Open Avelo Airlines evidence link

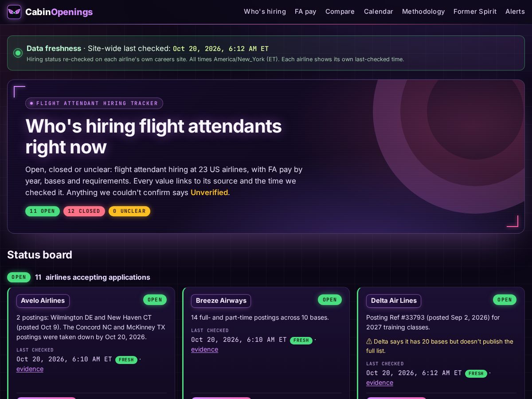point(30,369)
